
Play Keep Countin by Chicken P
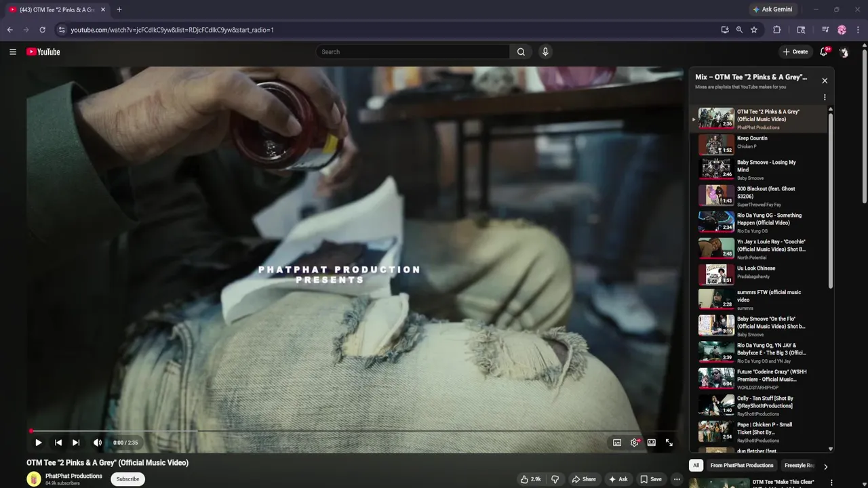coord(759,144)
